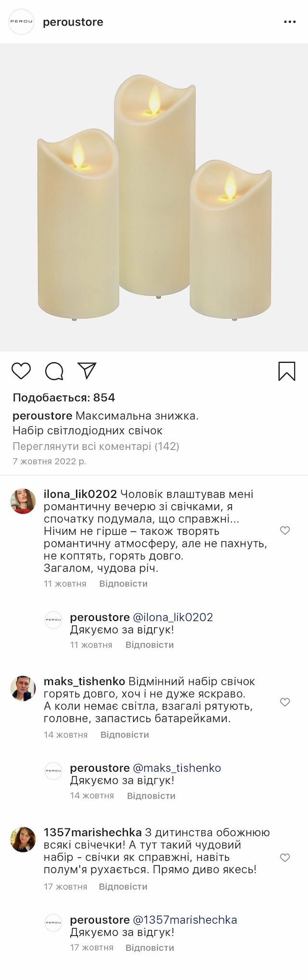Open 1357marishechka's avatar
The width and height of the screenshot is (308, 980).
23,840
